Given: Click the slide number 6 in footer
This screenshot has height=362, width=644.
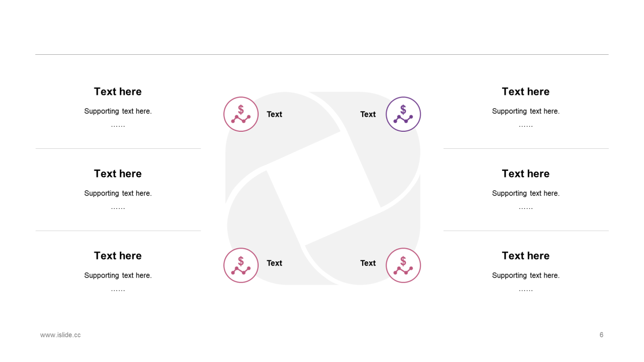Looking at the screenshot, I should (x=601, y=335).
